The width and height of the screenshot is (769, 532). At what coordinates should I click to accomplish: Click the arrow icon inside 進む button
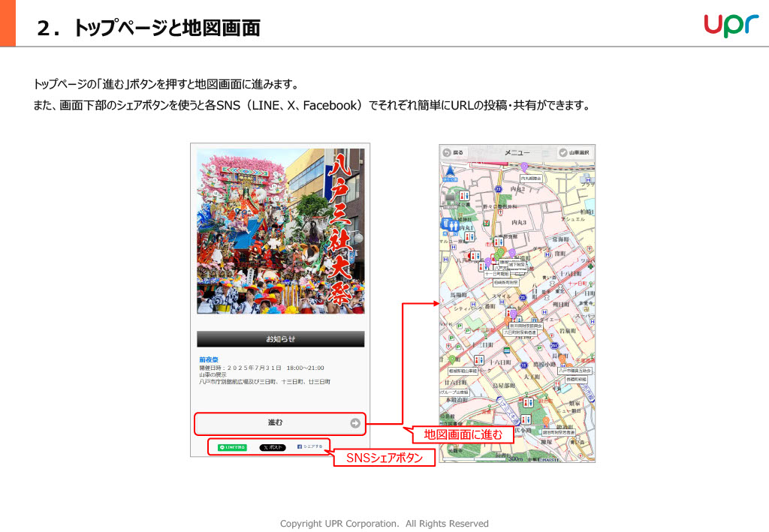[x=355, y=423]
